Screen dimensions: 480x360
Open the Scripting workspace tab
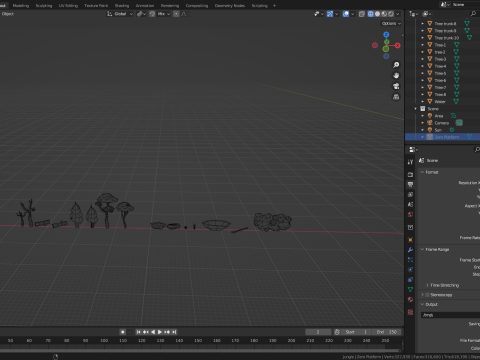click(259, 6)
